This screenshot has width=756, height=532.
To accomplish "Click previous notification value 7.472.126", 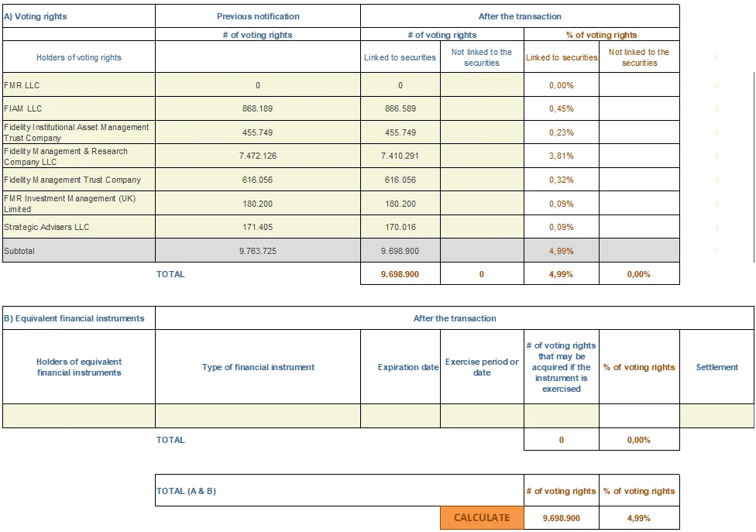I will click(x=257, y=156).
